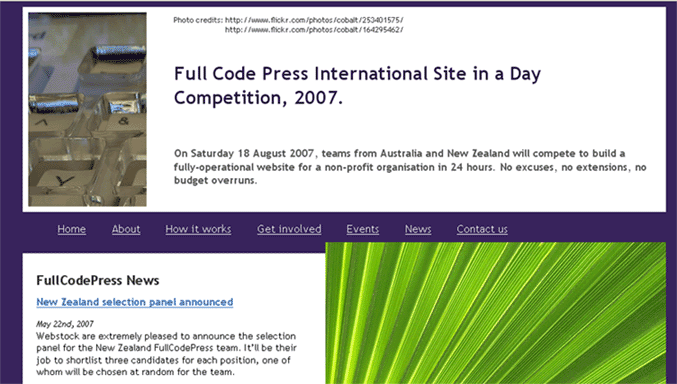Click the first Flickr photo credit URL ending 253401575

point(314,20)
